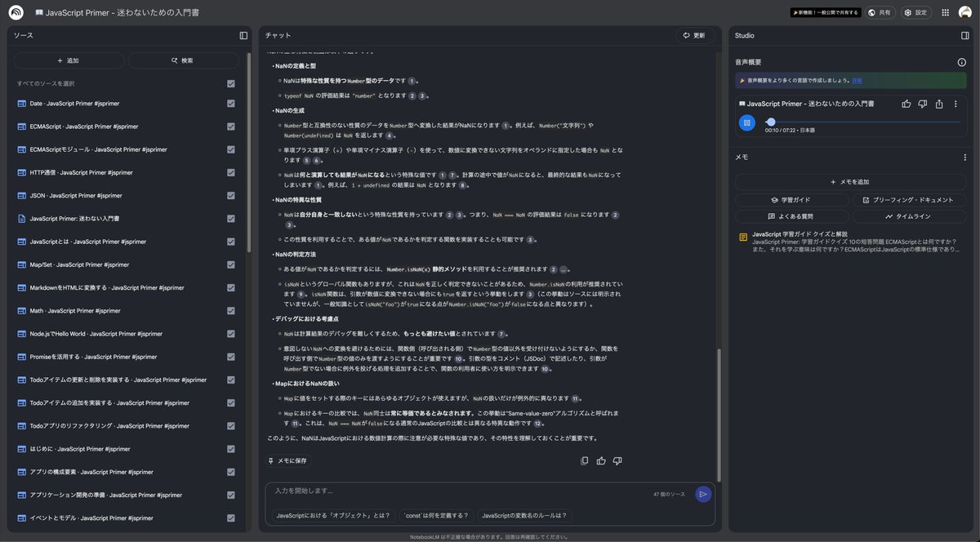Like the audio overview with thumbs up
This screenshot has width=980, height=542.
(x=906, y=104)
